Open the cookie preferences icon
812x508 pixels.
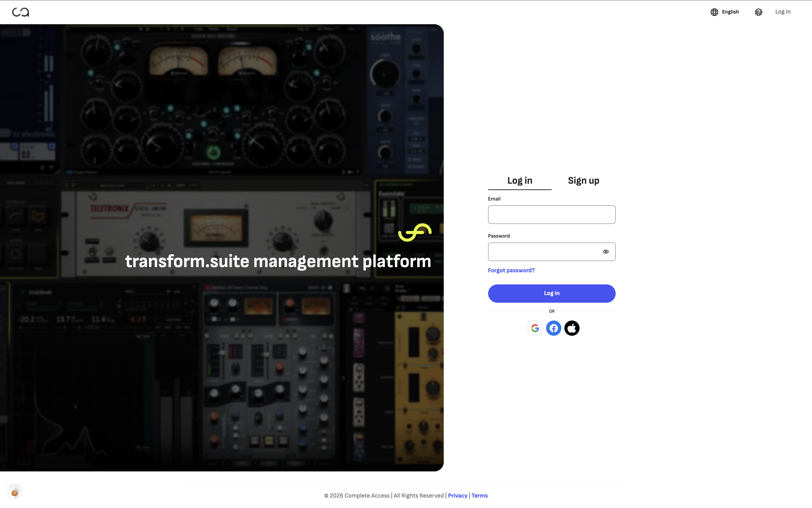14,493
